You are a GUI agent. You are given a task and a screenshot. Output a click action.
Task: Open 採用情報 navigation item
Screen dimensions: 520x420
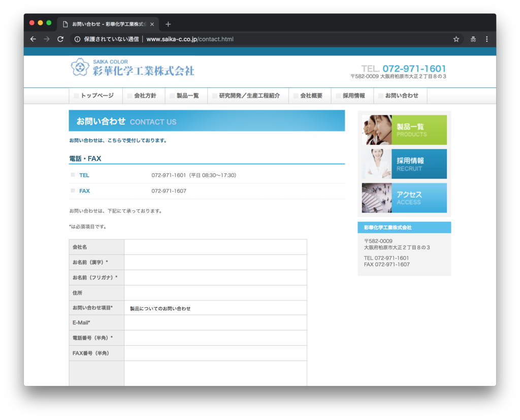352,95
